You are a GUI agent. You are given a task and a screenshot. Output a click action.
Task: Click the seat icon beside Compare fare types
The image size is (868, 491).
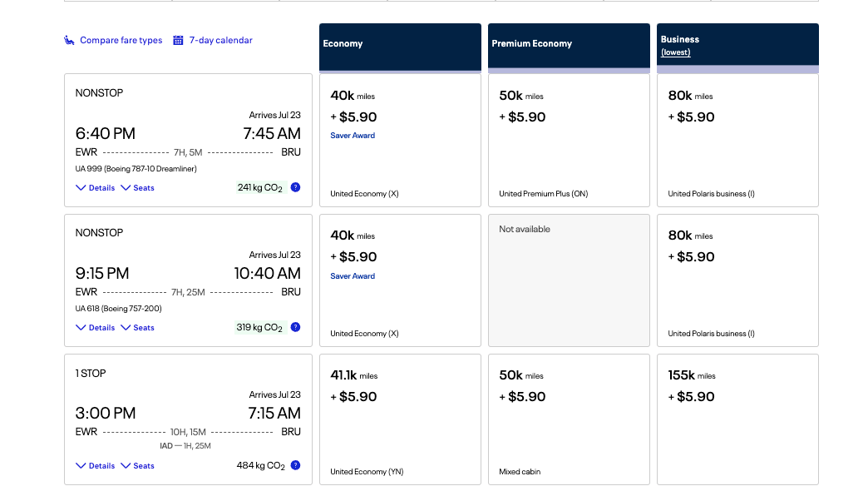[x=70, y=40]
